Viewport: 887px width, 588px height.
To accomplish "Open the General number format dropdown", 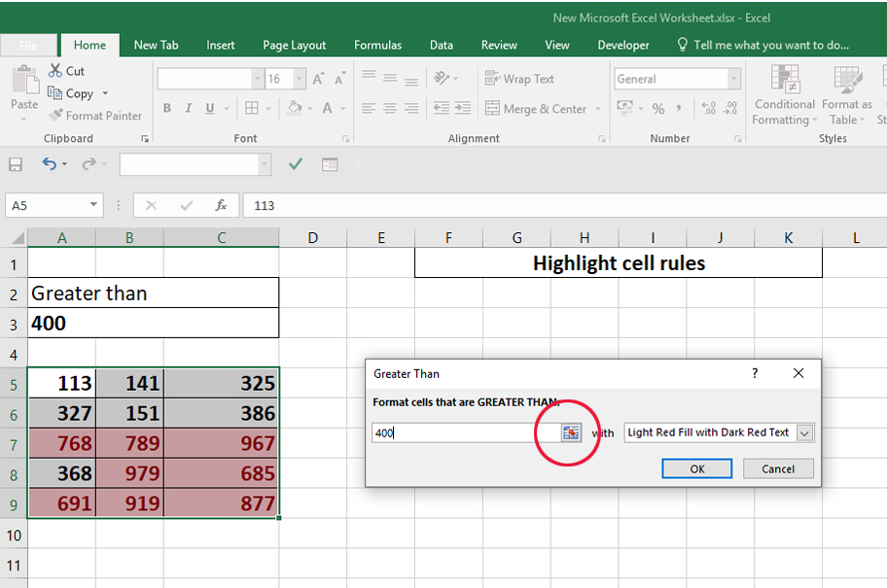I will [x=734, y=78].
